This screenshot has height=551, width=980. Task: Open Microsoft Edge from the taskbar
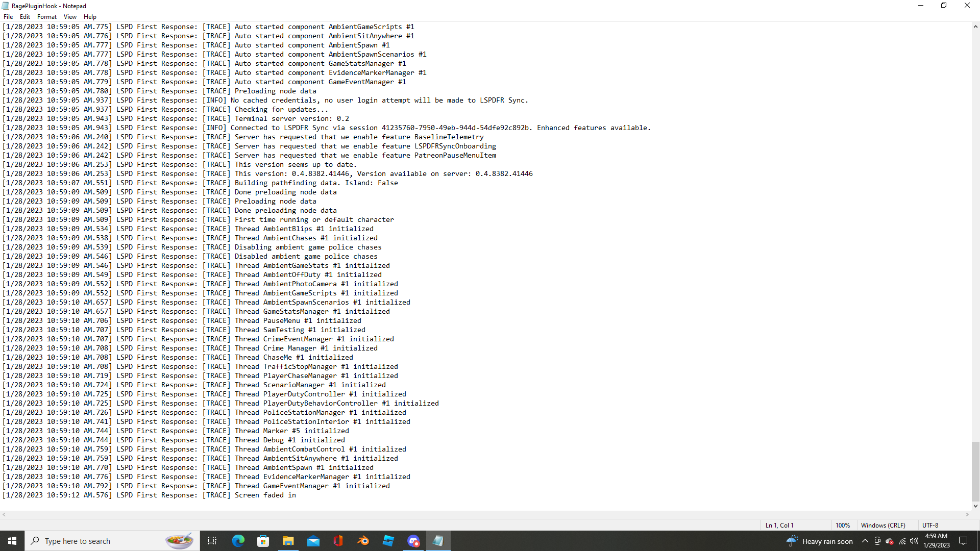point(238,541)
